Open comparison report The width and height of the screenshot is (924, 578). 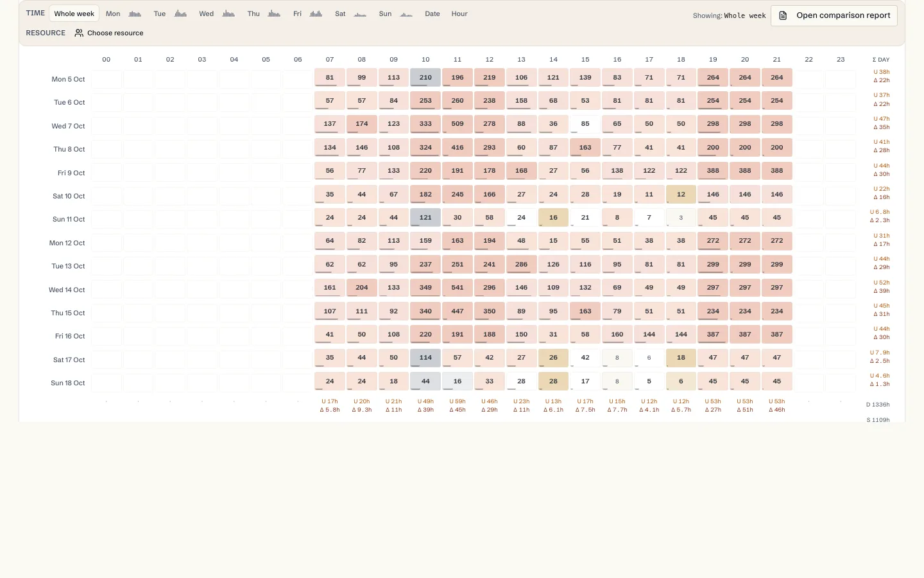(x=834, y=15)
